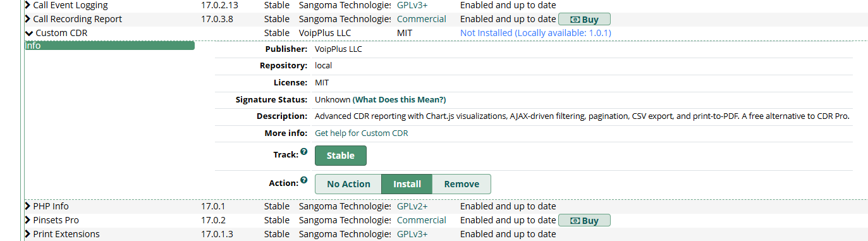Choose the Stable track button
This screenshot has width=868, height=241.
pyautogui.click(x=340, y=156)
